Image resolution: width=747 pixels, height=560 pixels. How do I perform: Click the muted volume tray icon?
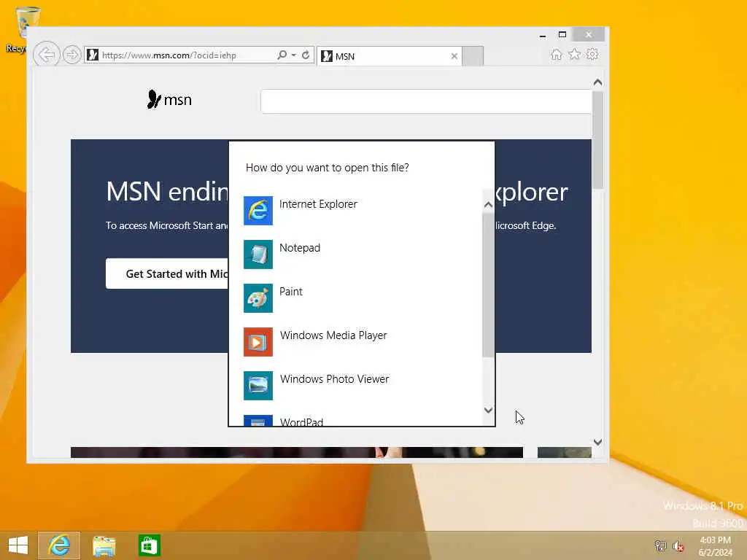pyautogui.click(x=678, y=546)
